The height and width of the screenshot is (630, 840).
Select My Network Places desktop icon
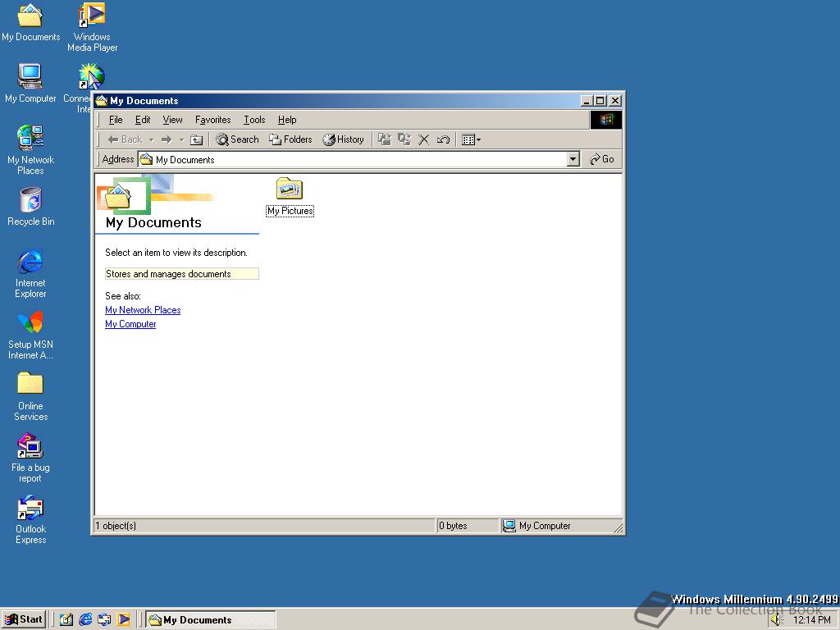[30, 150]
